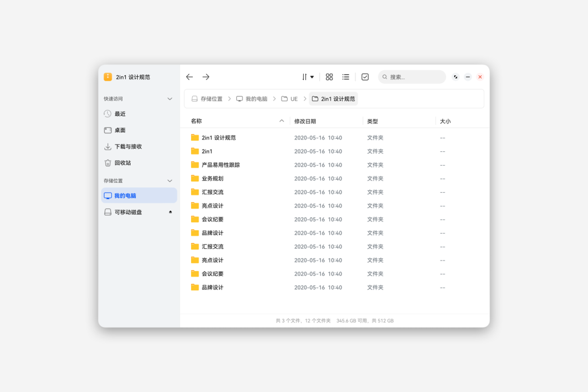The width and height of the screenshot is (588, 392).
Task: Click the 搜索 search field
Action: click(412, 77)
